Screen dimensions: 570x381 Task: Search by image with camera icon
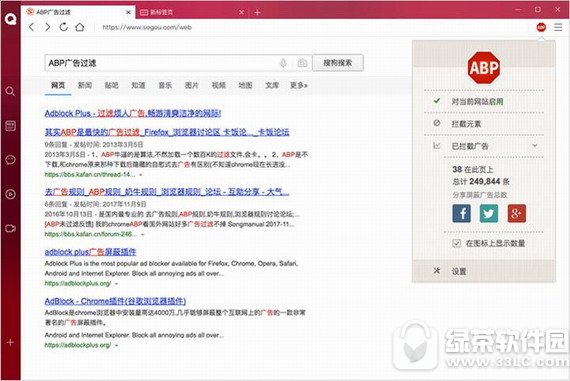click(x=302, y=63)
